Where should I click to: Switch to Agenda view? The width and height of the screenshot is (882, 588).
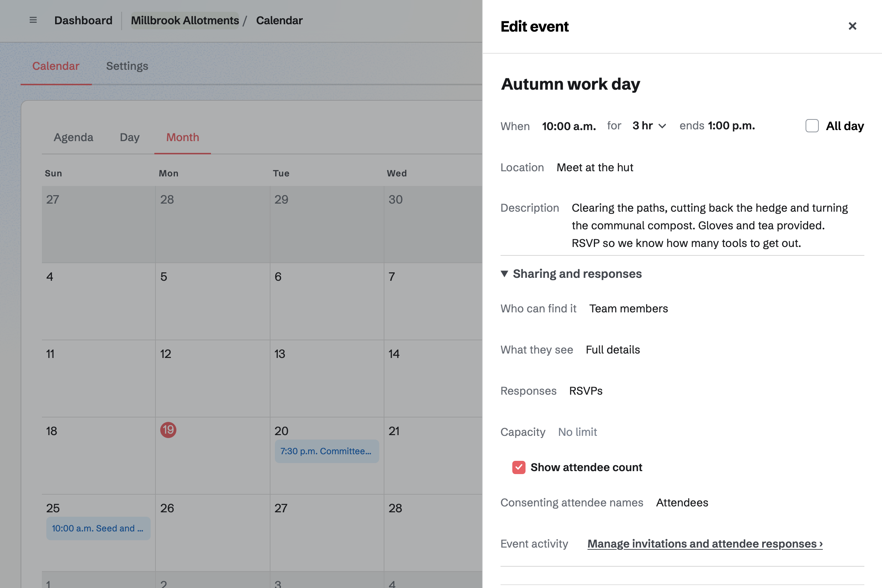tap(73, 137)
